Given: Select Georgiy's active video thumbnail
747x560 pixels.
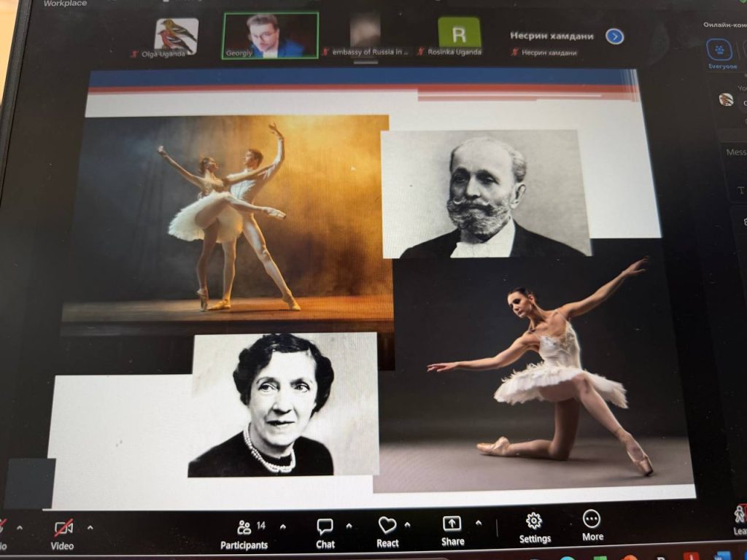Looking at the screenshot, I should (270, 35).
